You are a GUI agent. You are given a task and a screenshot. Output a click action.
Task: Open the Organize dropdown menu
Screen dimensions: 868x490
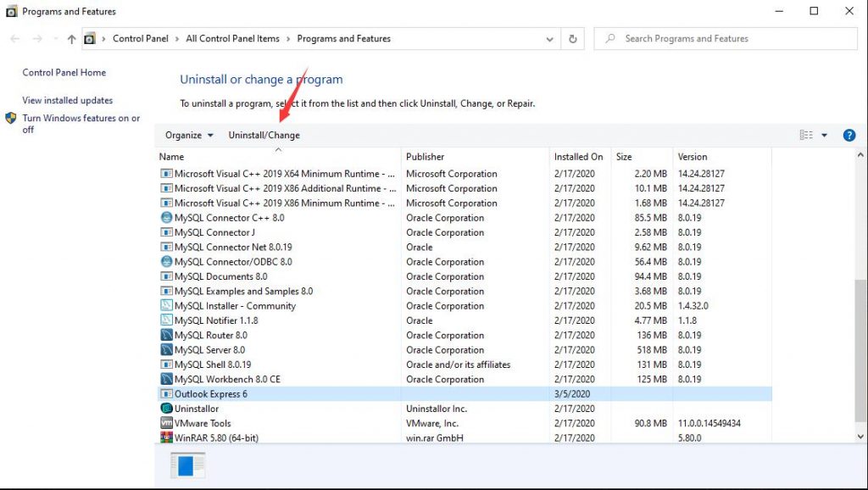pos(189,135)
